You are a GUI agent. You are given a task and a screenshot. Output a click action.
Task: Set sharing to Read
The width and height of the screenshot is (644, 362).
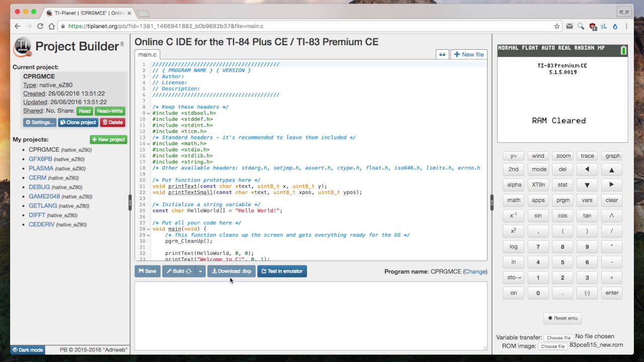tap(85, 111)
